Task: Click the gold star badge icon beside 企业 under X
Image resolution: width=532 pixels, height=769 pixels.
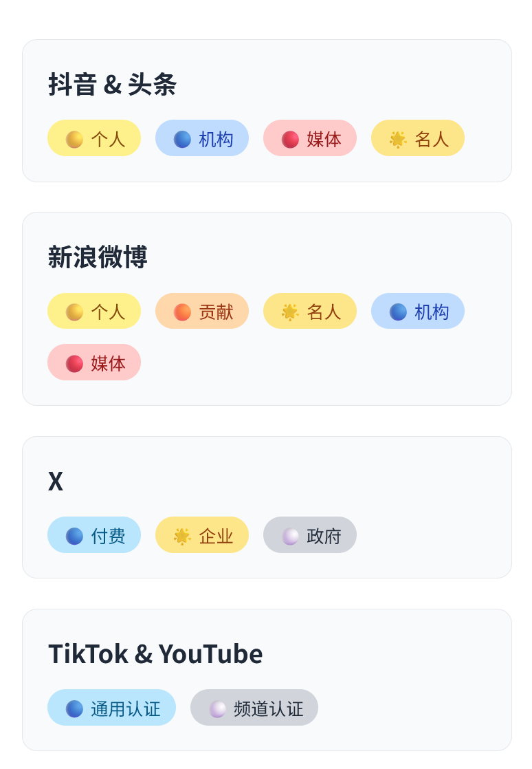Action: coord(182,536)
